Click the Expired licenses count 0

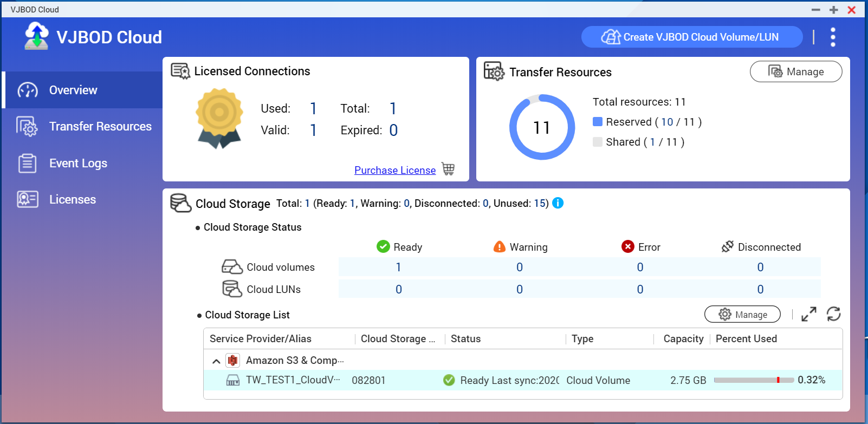coord(393,130)
